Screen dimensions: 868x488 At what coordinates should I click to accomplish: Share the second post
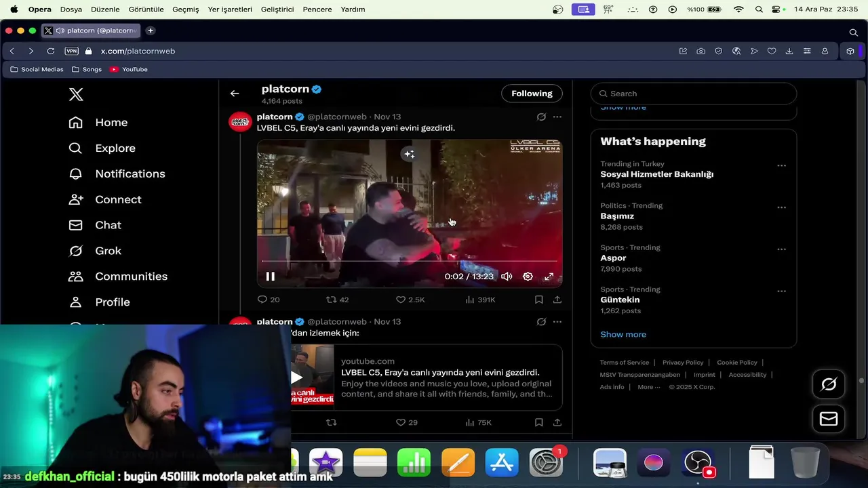(x=557, y=423)
